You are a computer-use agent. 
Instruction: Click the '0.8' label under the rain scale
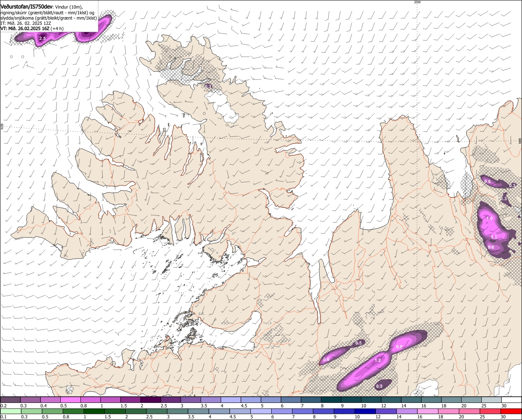(x=66, y=417)
